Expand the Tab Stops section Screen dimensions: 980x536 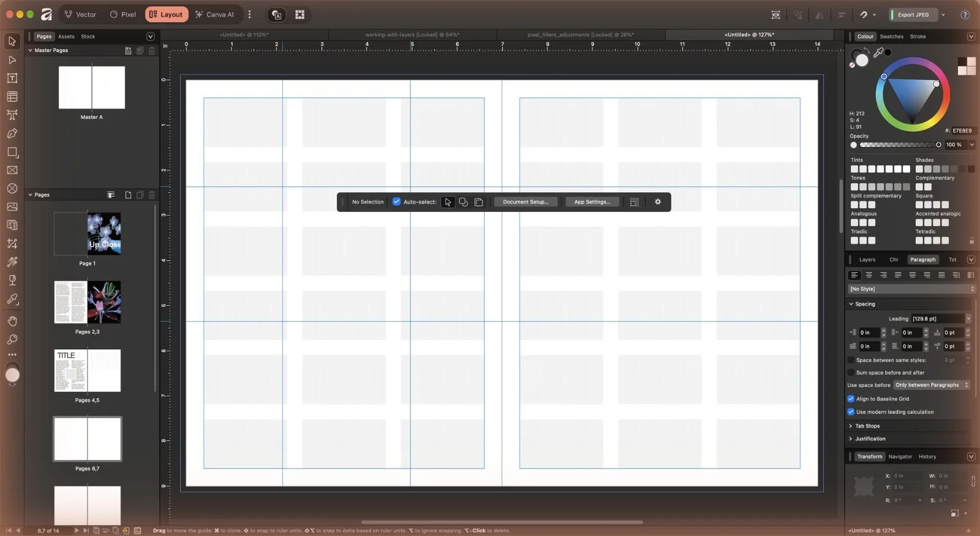(851, 426)
